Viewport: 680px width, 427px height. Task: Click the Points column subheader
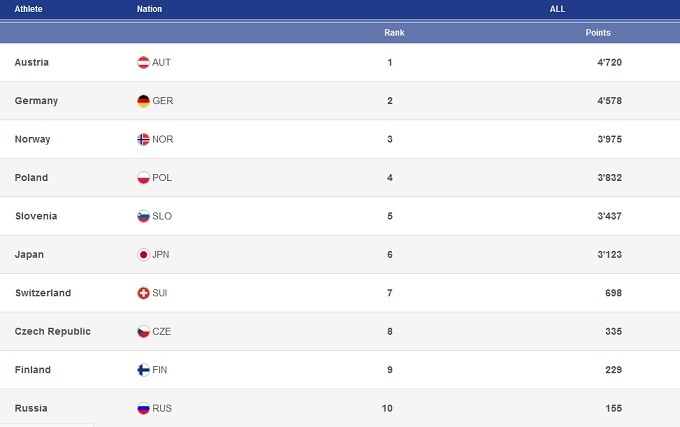click(598, 33)
